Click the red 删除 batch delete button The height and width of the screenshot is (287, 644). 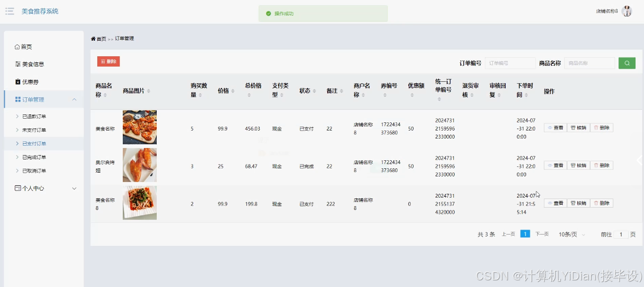[x=109, y=61]
